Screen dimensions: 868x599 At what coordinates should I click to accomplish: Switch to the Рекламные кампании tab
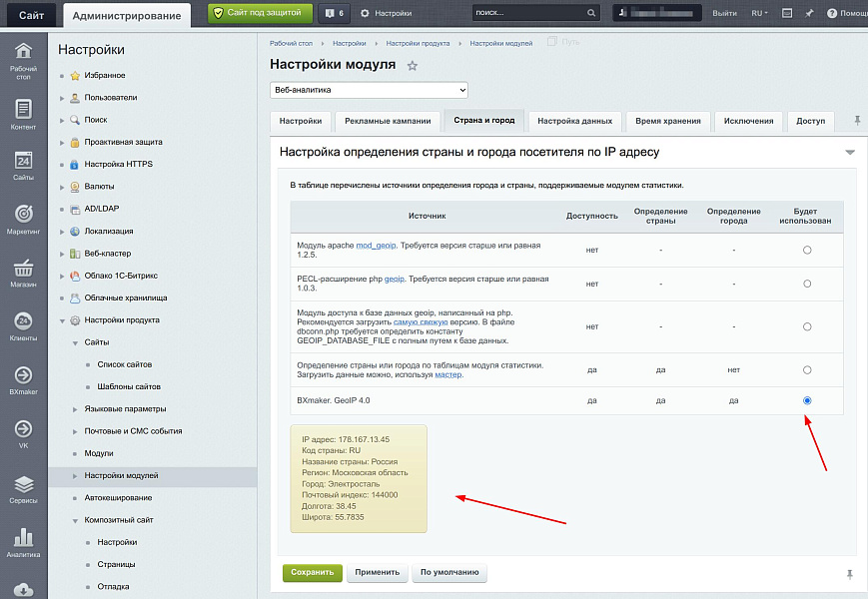[x=388, y=121]
